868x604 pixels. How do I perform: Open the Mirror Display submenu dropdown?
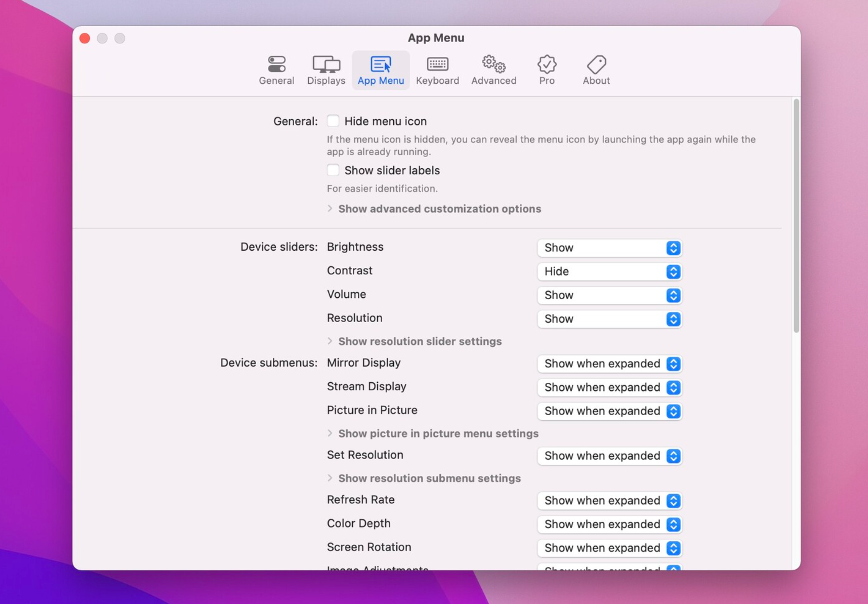pyautogui.click(x=610, y=364)
